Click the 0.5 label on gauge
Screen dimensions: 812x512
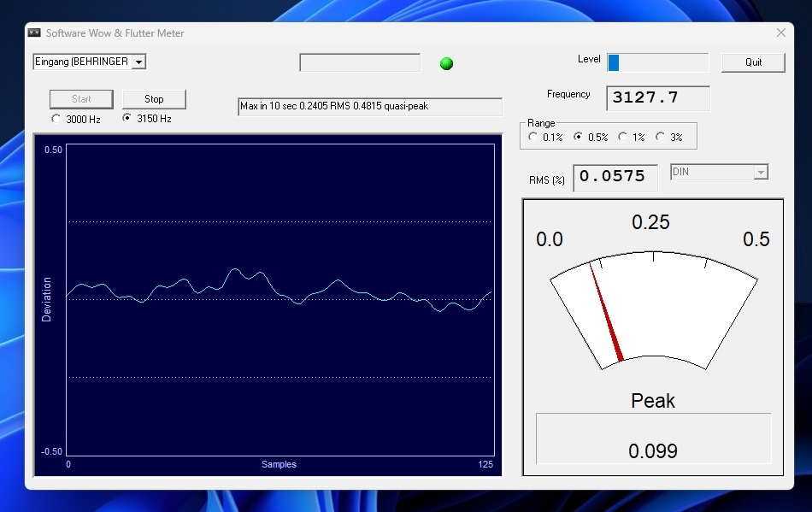(756, 239)
